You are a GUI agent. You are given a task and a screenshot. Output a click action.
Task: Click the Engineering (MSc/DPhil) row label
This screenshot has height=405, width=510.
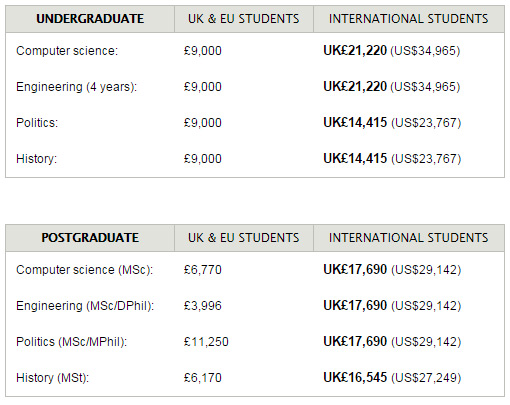(85, 306)
